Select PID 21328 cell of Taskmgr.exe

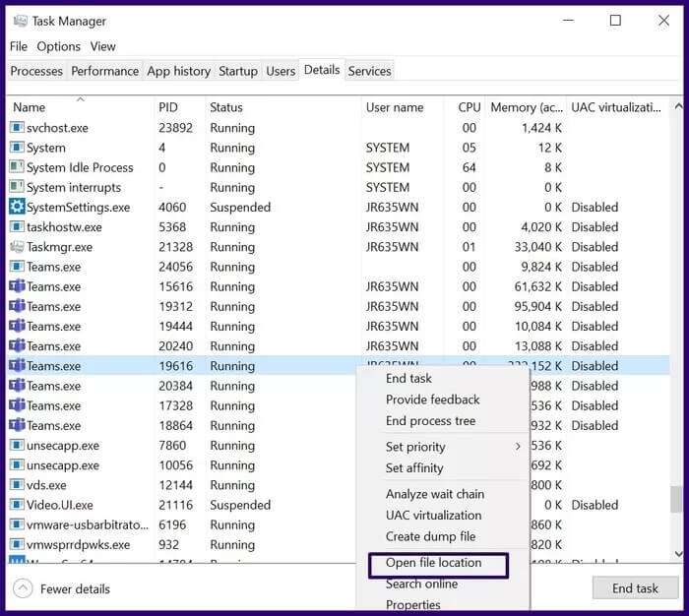pyautogui.click(x=175, y=246)
